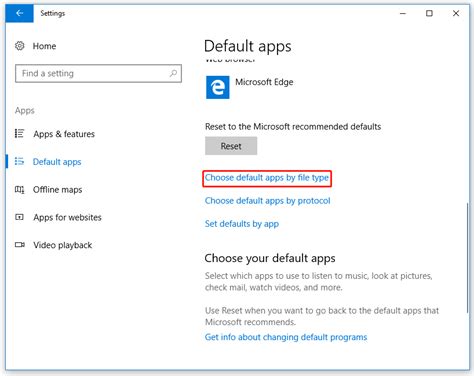Maximize the Settings window
This screenshot has width=474, height=376.
429,13
